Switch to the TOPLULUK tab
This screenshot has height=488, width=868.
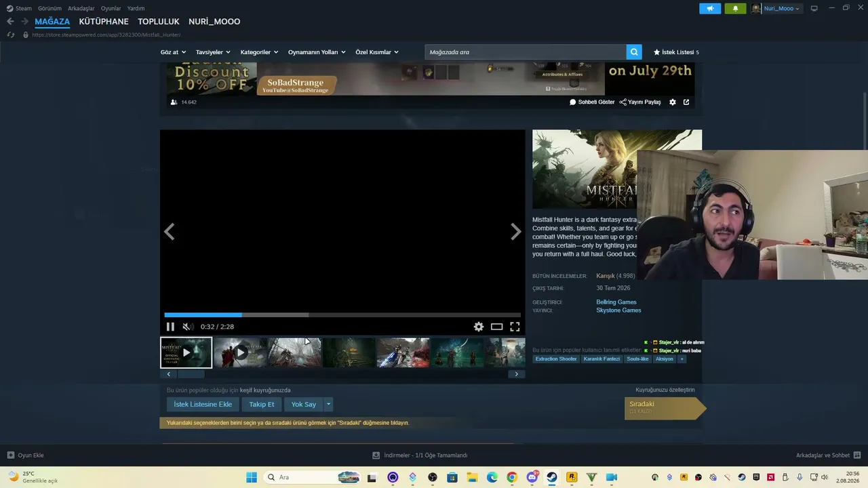pos(159,22)
